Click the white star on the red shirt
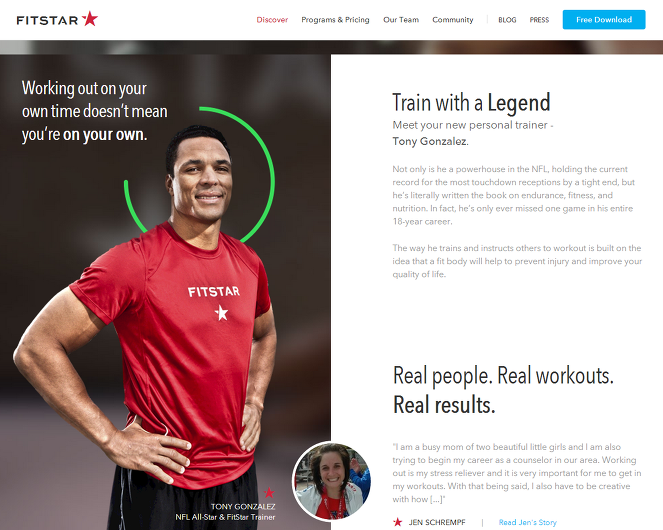Screen dimensions: 663x530 click(x=221, y=313)
